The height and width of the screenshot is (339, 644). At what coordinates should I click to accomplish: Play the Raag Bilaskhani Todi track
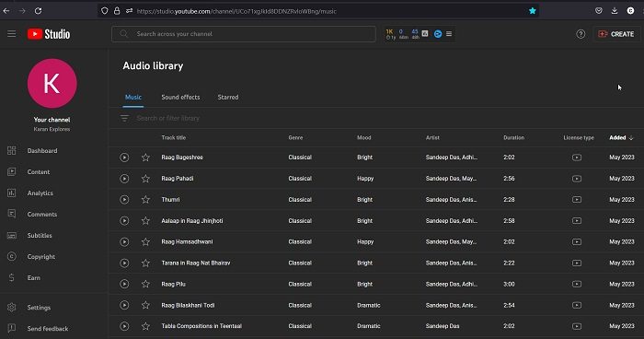[x=124, y=305]
